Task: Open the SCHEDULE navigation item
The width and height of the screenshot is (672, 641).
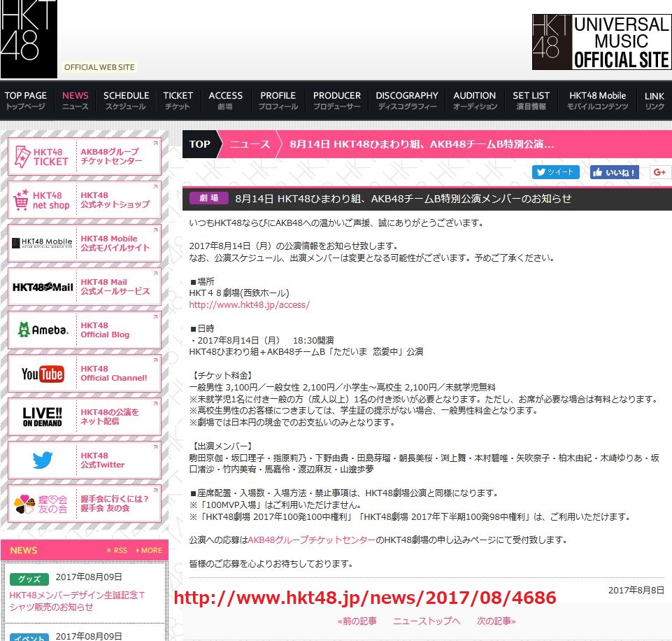Action: pos(126,100)
